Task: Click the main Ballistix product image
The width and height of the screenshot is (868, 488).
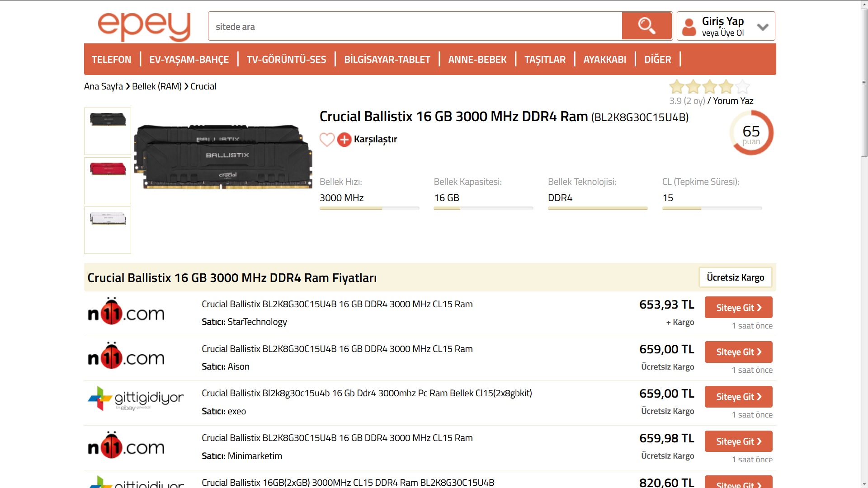Action: (x=223, y=157)
